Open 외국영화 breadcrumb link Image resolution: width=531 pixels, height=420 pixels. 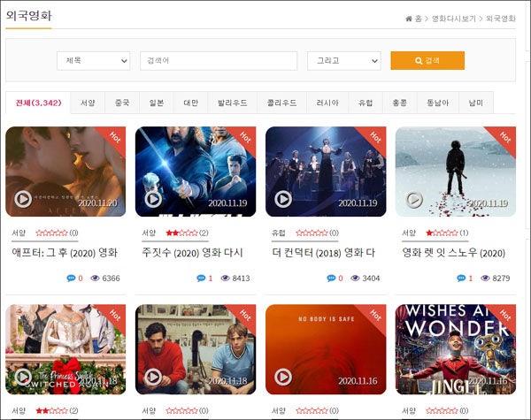pos(501,19)
